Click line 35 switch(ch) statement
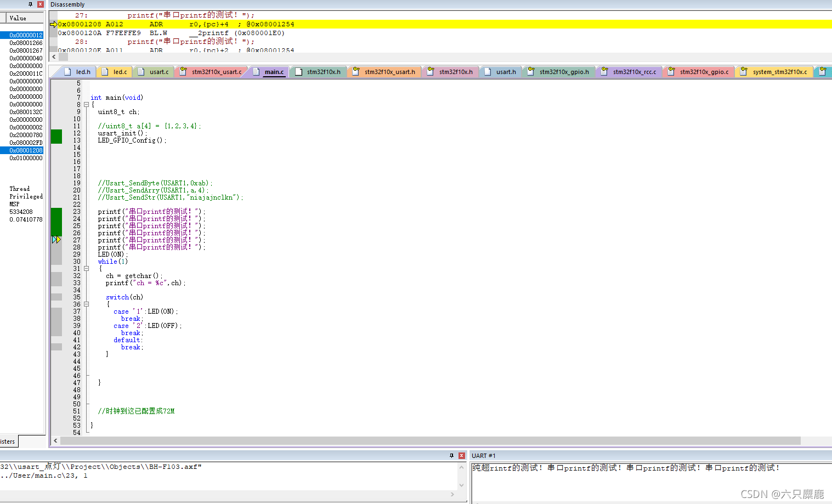832x504 pixels. pyautogui.click(x=124, y=297)
